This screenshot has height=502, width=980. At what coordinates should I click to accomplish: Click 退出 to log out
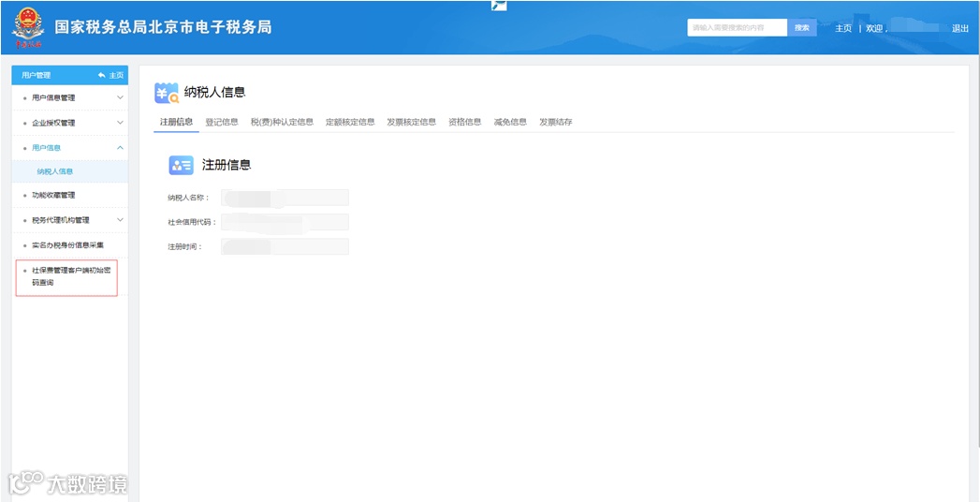[x=960, y=28]
